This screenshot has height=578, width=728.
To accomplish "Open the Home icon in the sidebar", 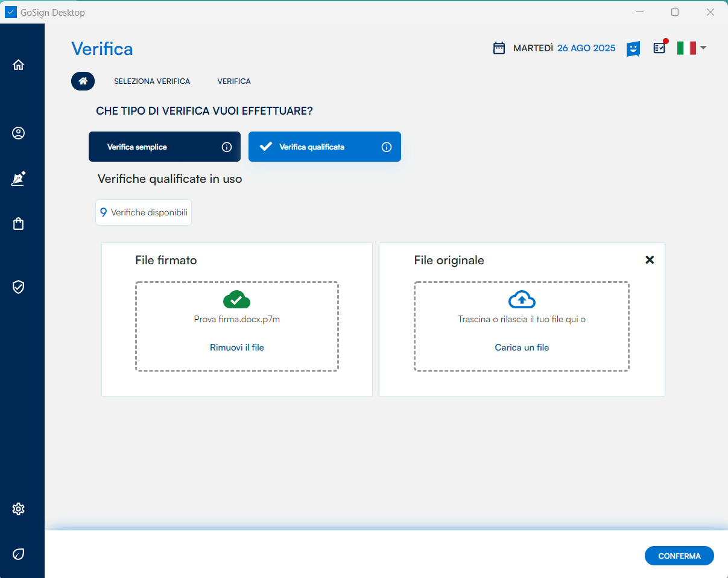I will (18, 65).
